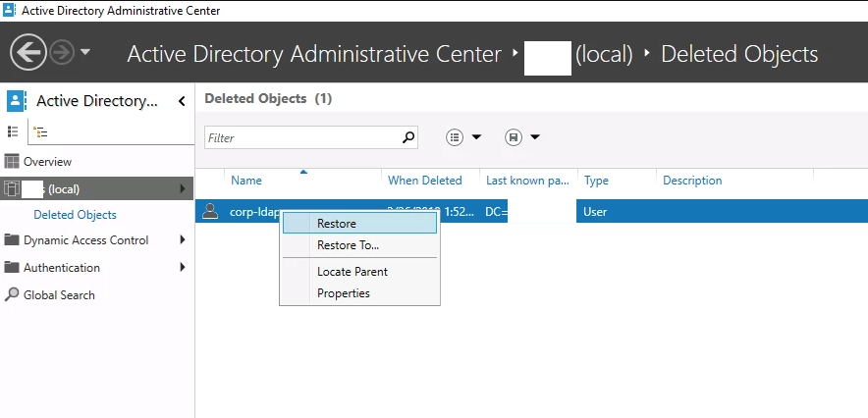Choose Properties from the context menu
Screen dimensions: 868x418
pyautogui.click(x=359, y=293)
